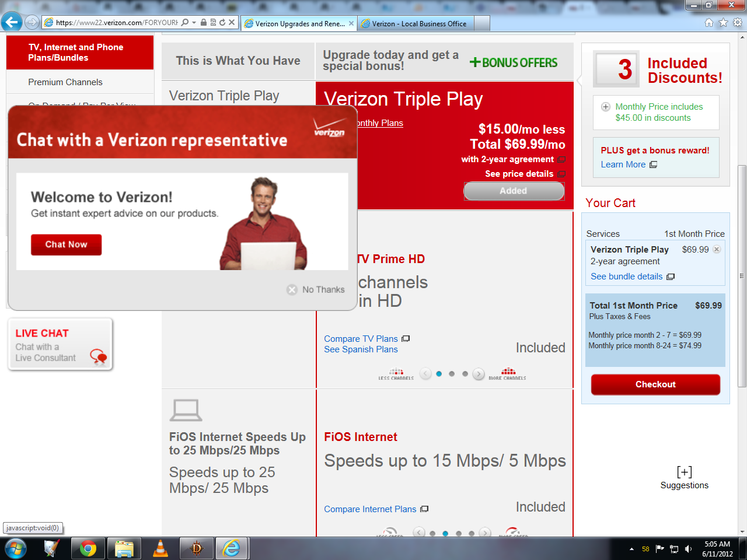
Task: Dismiss chat popup with the No Thanks X icon
Action: [292, 290]
